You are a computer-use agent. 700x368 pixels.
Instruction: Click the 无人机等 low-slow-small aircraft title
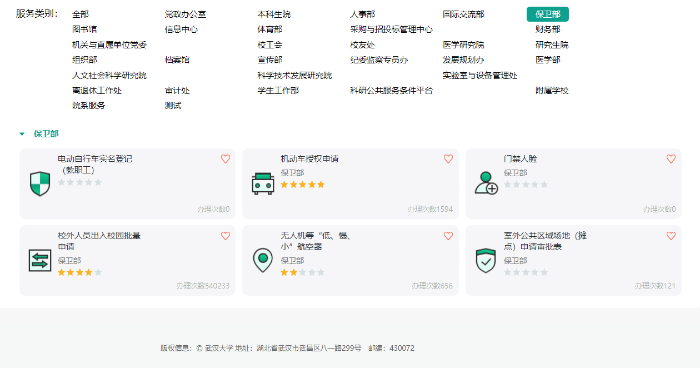coord(315,241)
